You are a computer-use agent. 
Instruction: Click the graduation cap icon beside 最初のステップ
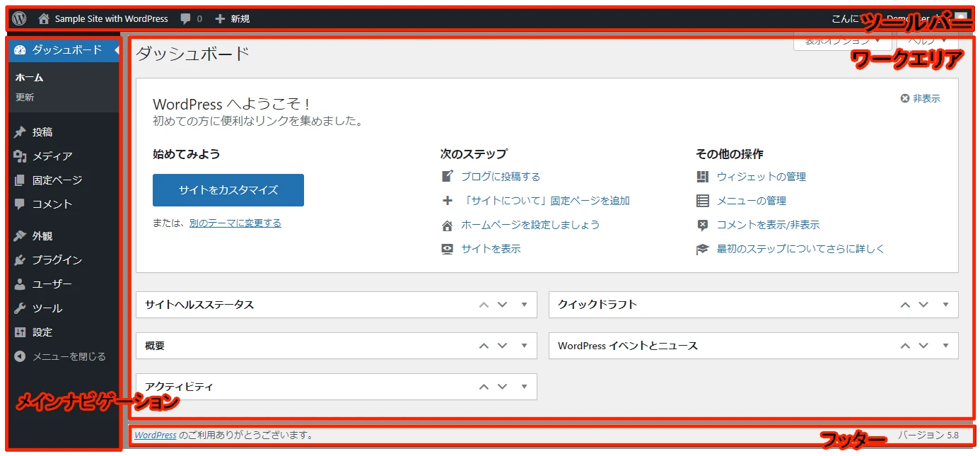pos(702,249)
